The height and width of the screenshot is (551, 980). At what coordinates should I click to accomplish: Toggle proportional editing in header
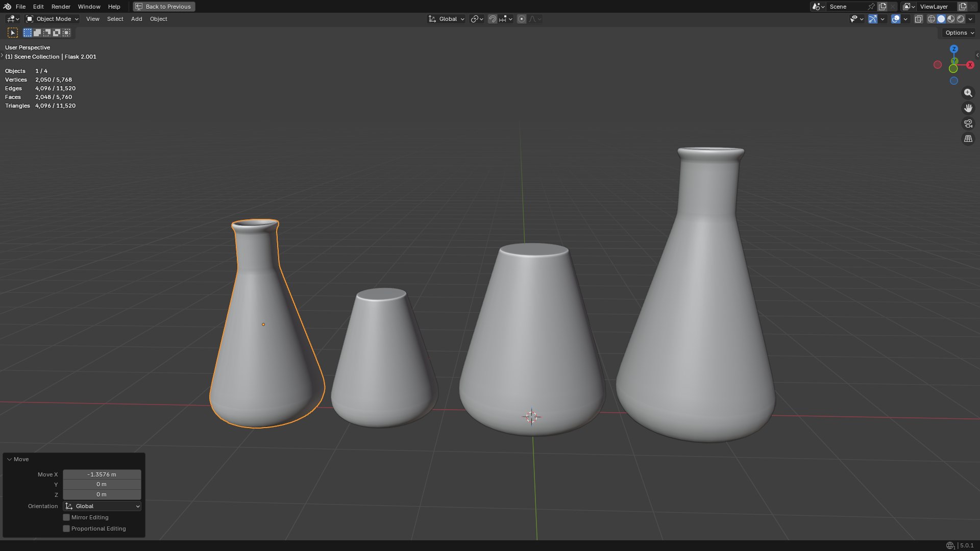tap(521, 19)
